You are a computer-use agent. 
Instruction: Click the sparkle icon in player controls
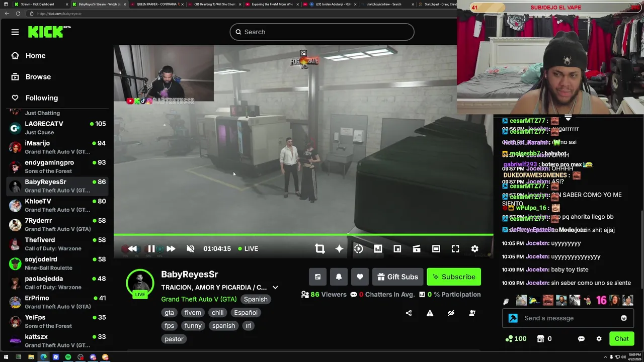tap(339, 249)
